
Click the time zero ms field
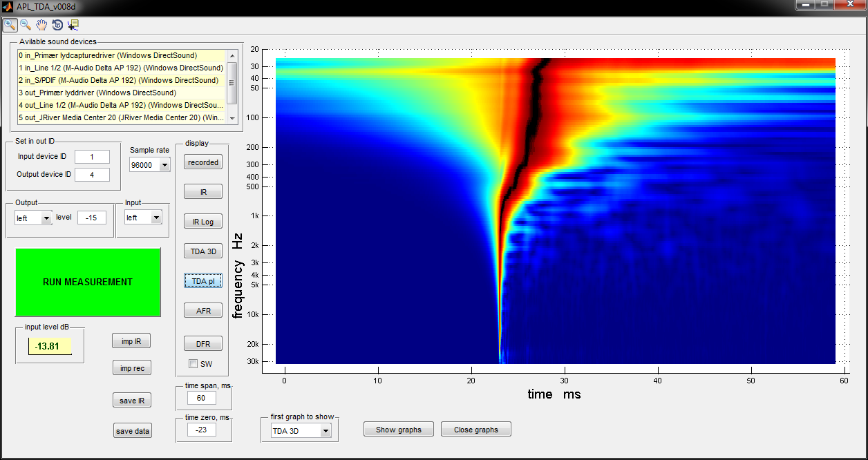pyautogui.click(x=202, y=430)
